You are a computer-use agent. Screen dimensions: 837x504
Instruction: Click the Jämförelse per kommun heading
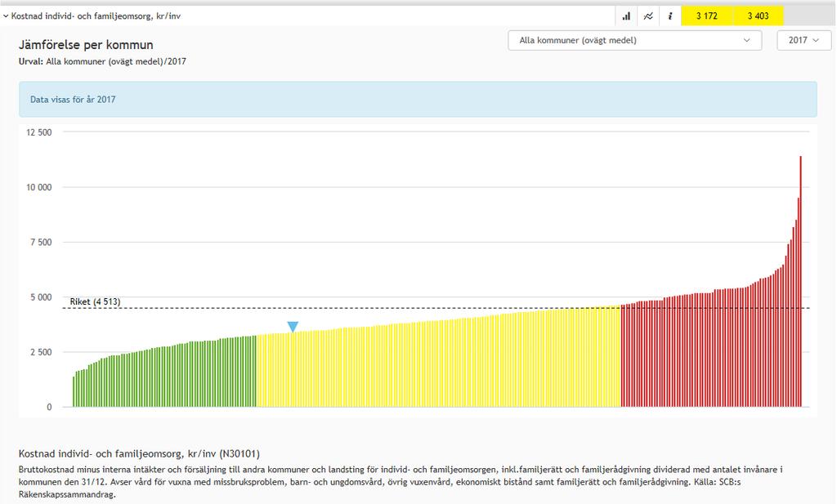click(86, 45)
